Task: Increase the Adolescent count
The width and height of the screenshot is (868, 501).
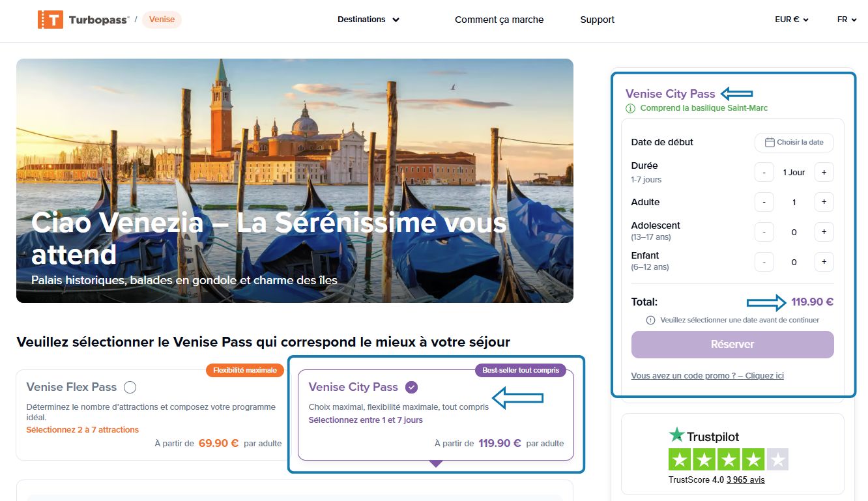Action: [824, 231]
